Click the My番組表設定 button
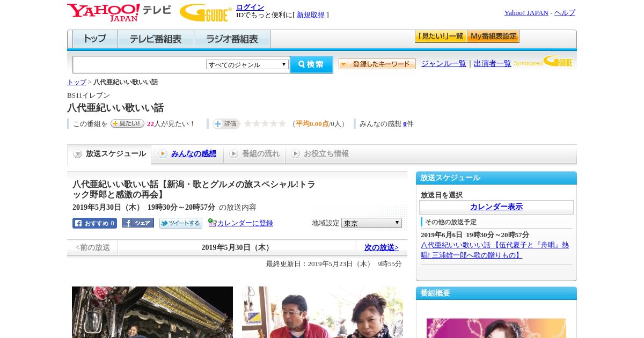644x338 pixels. click(x=493, y=36)
